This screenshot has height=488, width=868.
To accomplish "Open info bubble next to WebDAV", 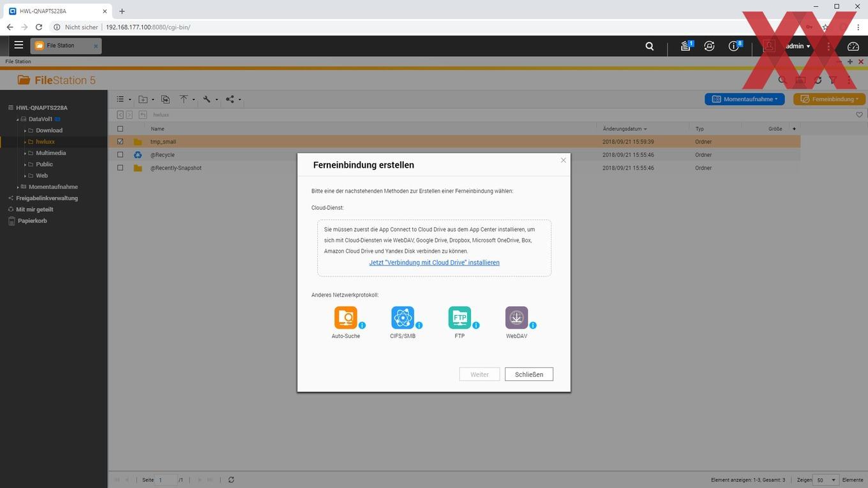I will tap(533, 325).
